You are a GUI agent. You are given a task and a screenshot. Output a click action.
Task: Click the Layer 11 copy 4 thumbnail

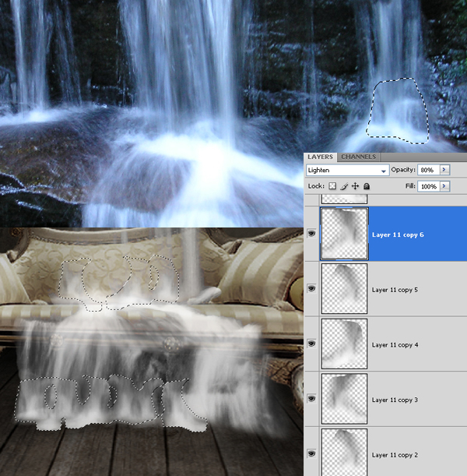point(344,344)
